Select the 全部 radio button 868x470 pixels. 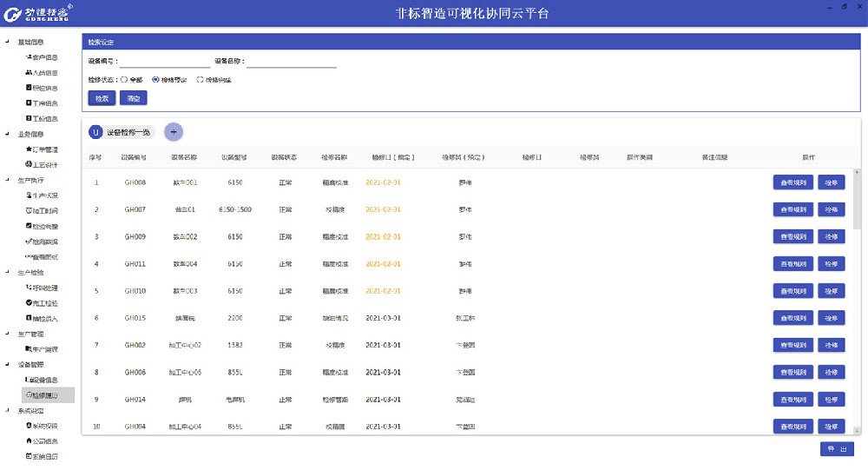124,79
